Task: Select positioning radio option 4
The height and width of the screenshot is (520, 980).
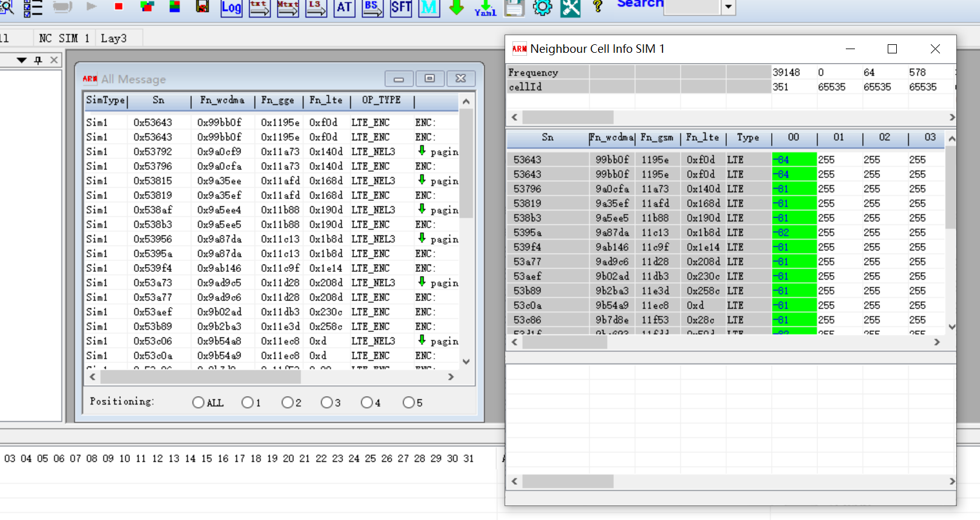Action: (x=367, y=402)
